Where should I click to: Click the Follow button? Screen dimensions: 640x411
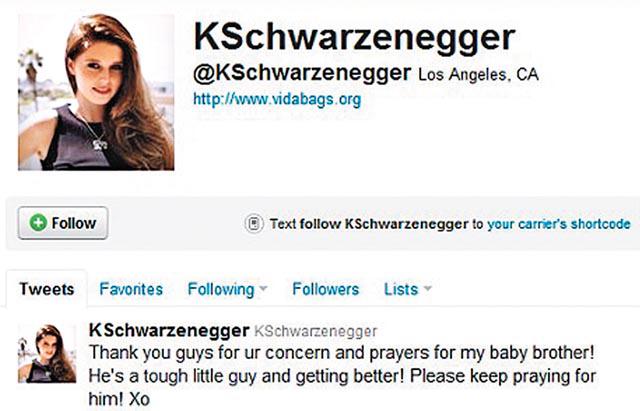coord(63,223)
